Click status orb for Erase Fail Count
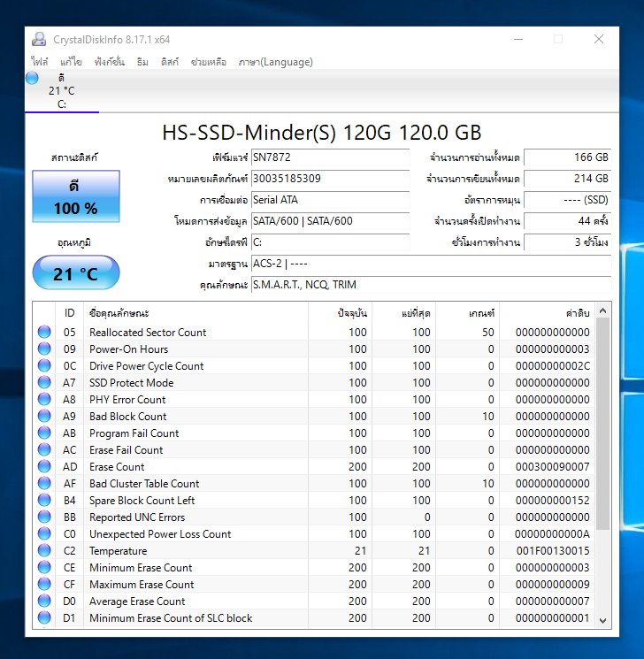The width and height of the screenshot is (644, 659). coord(44,450)
